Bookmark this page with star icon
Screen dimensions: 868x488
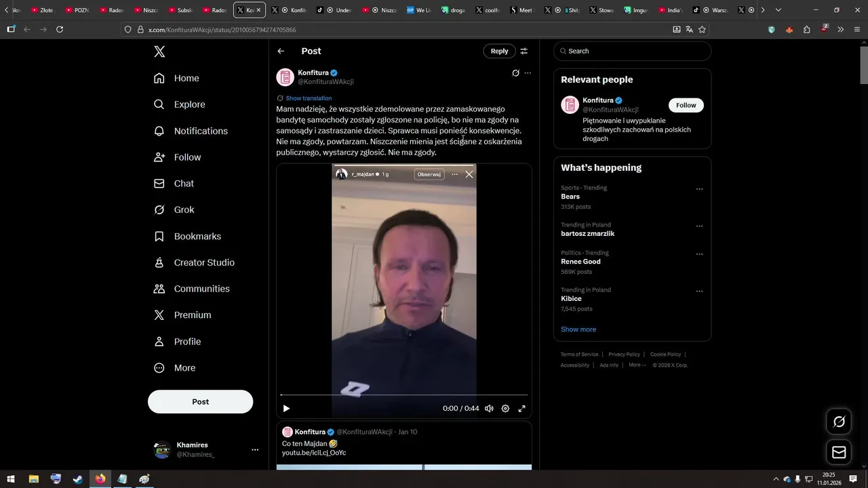(x=702, y=30)
